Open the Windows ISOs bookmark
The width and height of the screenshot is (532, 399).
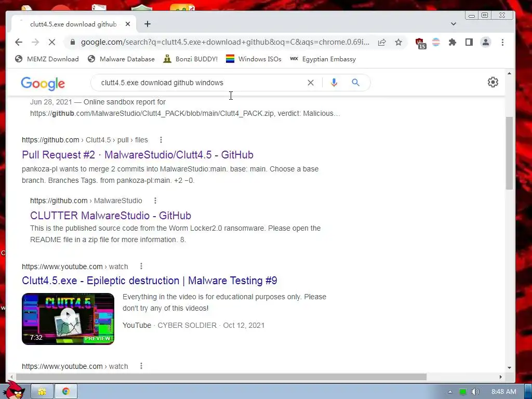pyautogui.click(x=254, y=59)
